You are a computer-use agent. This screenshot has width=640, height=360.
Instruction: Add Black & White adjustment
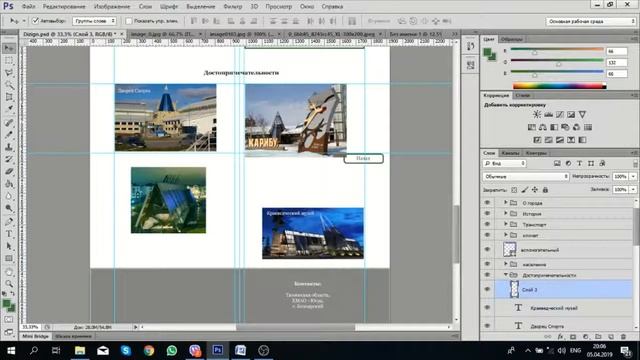554,127
